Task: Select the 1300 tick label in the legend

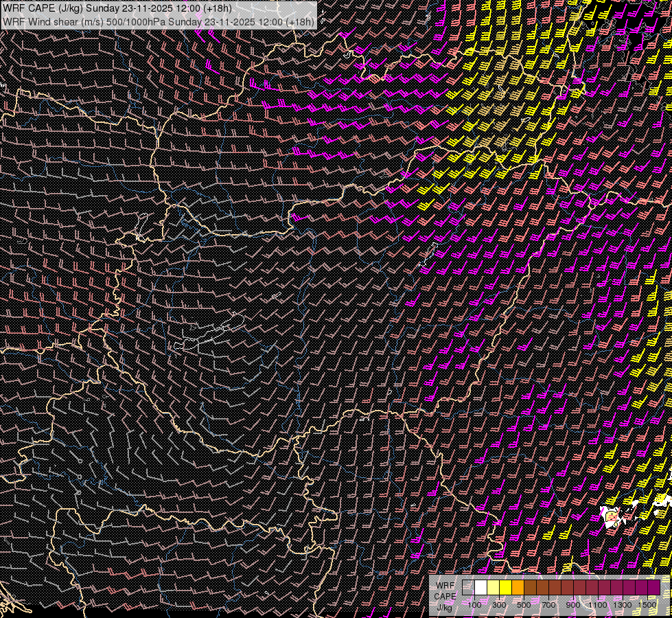Action: tap(623, 605)
